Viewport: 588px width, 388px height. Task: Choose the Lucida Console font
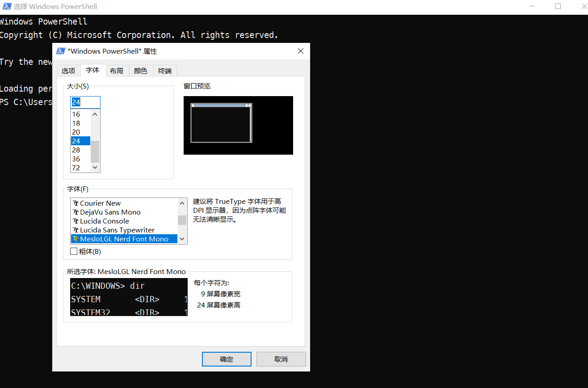point(124,221)
